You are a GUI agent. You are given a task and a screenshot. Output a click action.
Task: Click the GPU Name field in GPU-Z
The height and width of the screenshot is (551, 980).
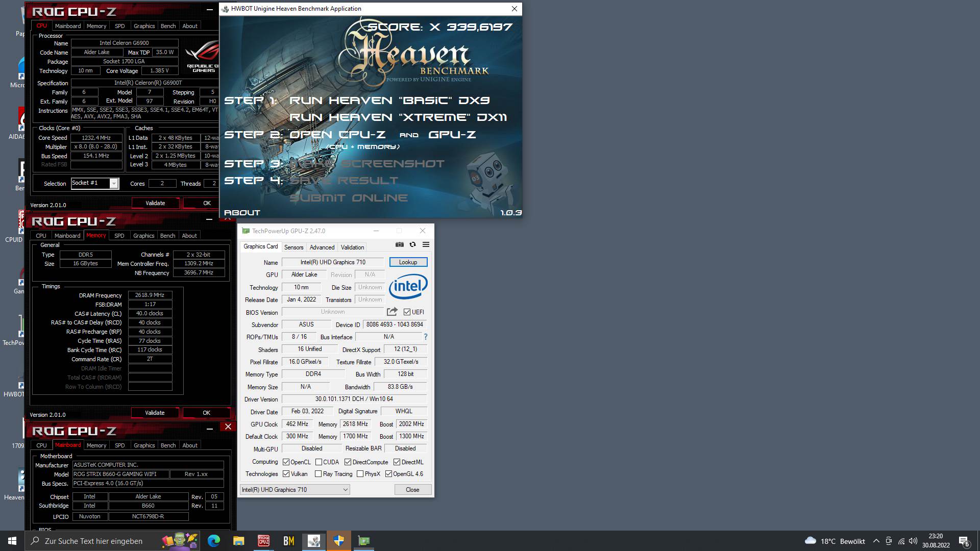tap(333, 262)
